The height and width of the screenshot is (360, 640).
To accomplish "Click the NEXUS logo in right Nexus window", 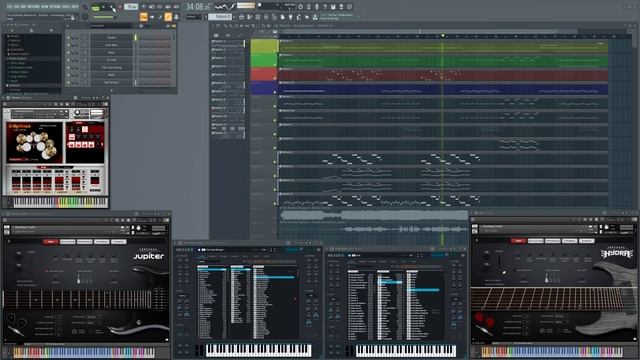I will (336, 256).
